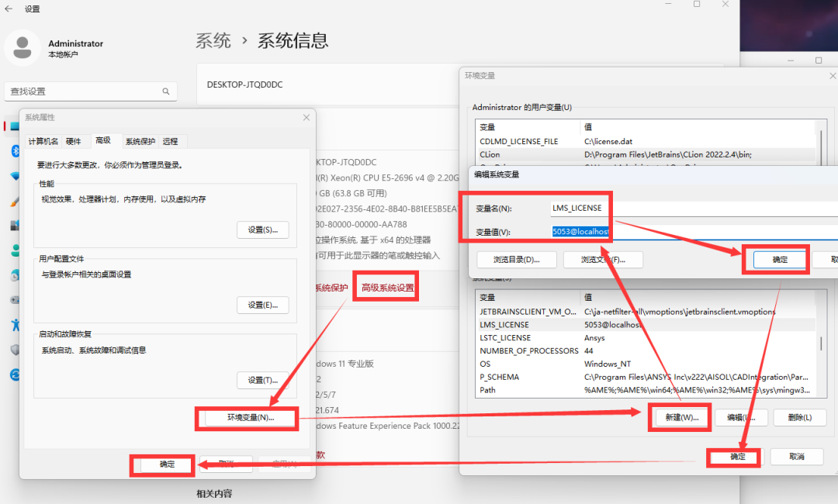
Task: Open Gaming controller sidebar icon
Action: point(15,299)
